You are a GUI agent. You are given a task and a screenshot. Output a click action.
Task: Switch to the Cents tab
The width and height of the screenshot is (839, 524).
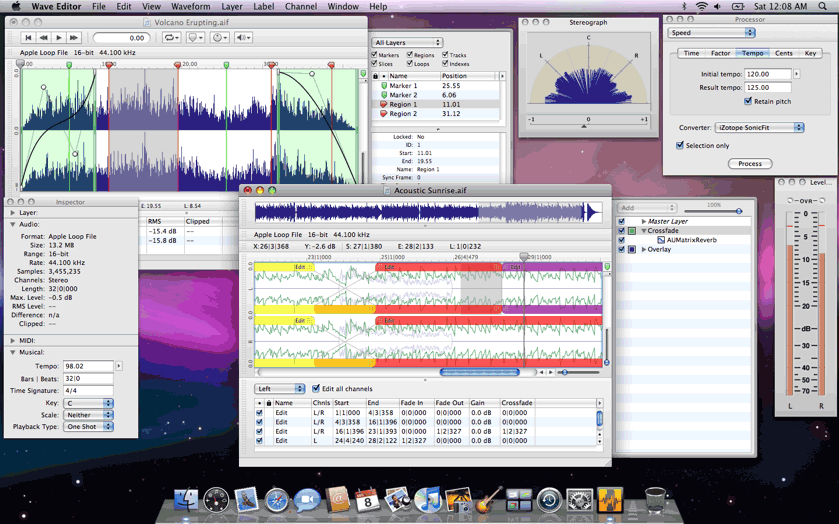(783, 53)
